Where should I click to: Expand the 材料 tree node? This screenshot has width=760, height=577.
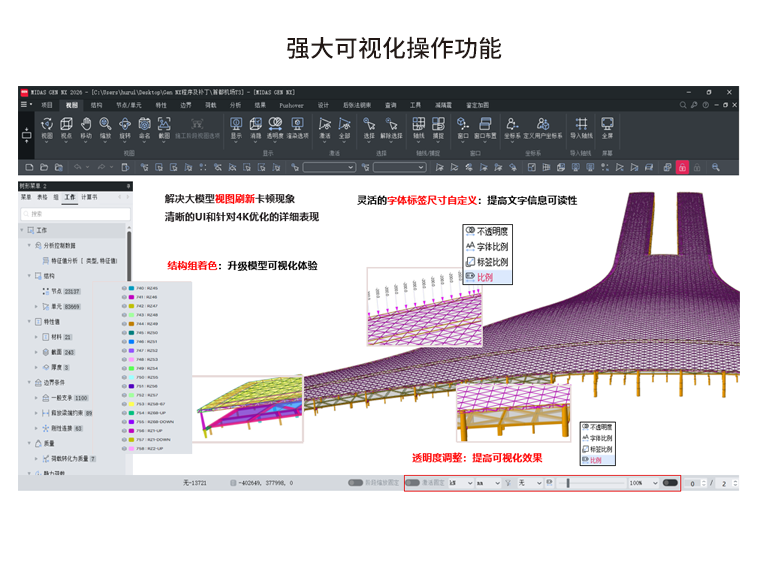[36, 337]
